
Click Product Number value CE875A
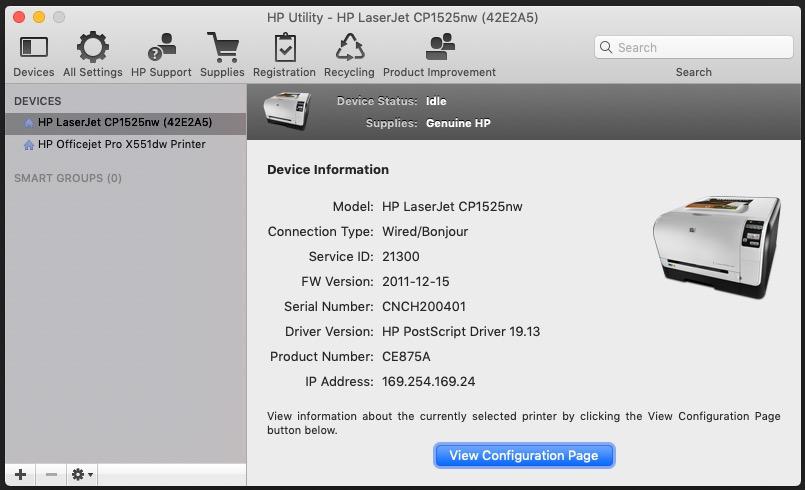[406, 356]
